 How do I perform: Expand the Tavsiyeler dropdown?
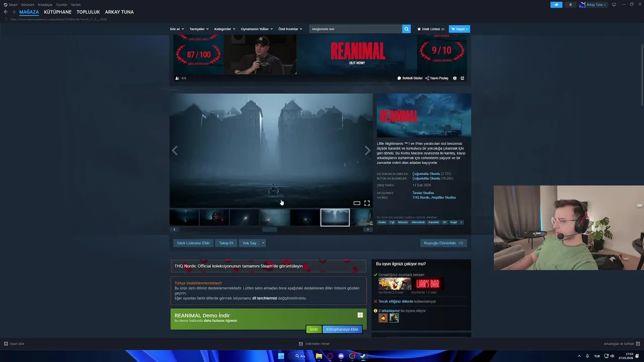click(x=199, y=29)
